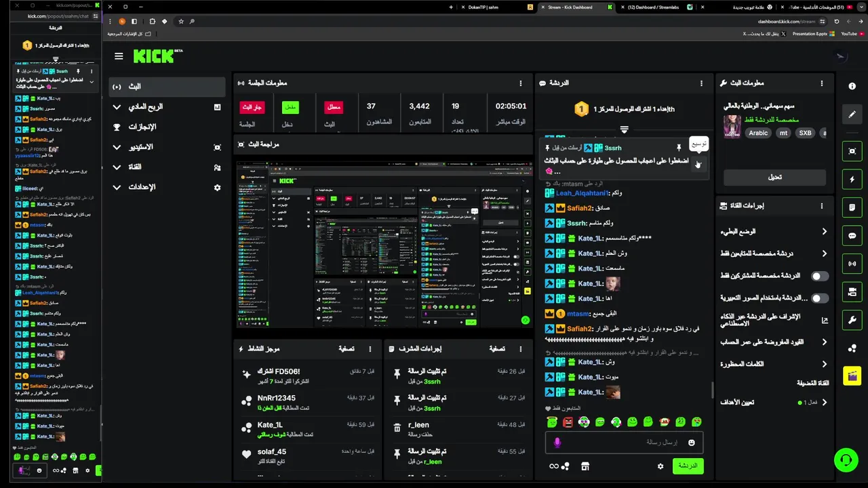Click the three-dots cluster icon in the right rail

point(852,348)
